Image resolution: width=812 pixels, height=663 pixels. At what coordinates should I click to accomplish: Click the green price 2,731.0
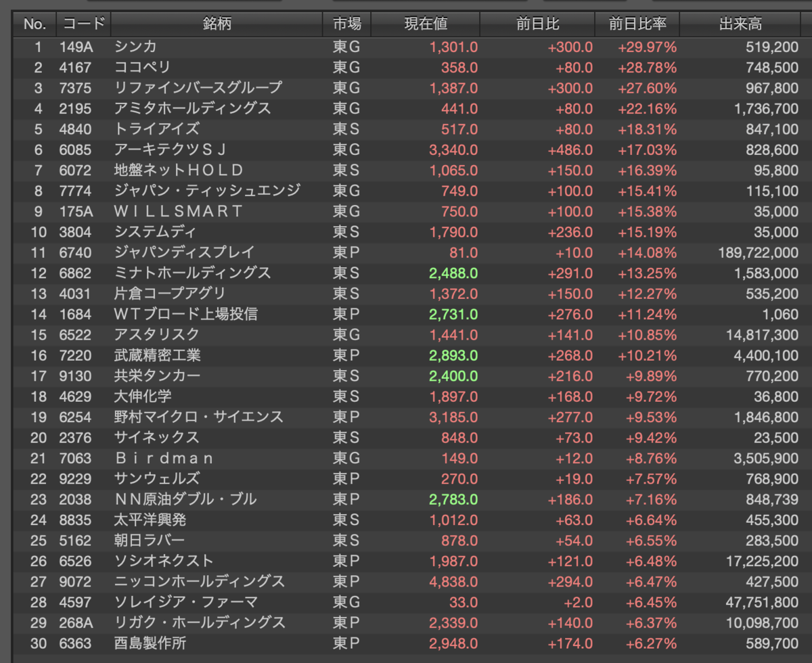click(x=453, y=314)
